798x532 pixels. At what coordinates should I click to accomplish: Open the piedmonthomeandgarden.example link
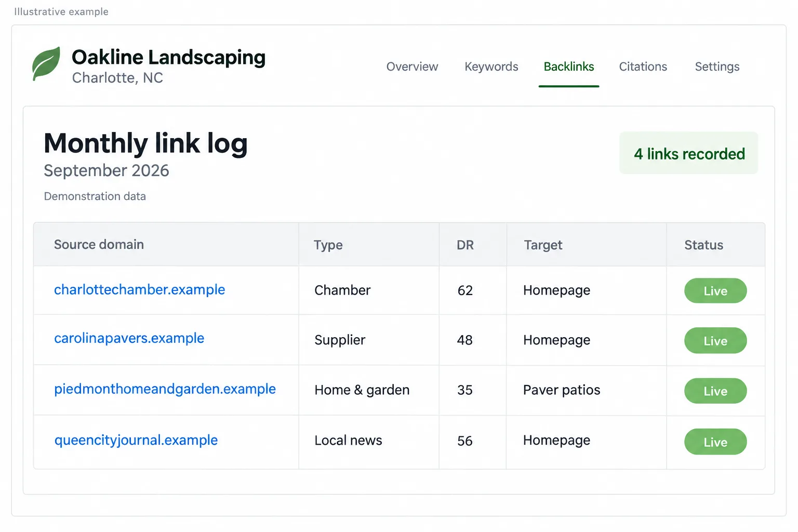[x=165, y=389]
